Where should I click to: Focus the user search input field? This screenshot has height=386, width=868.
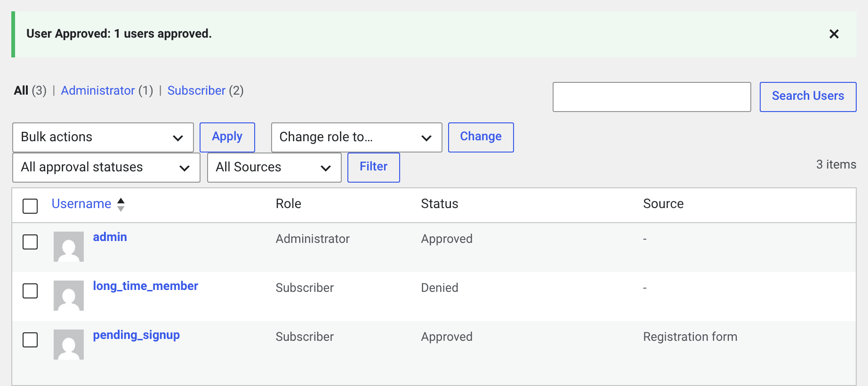coord(652,97)
